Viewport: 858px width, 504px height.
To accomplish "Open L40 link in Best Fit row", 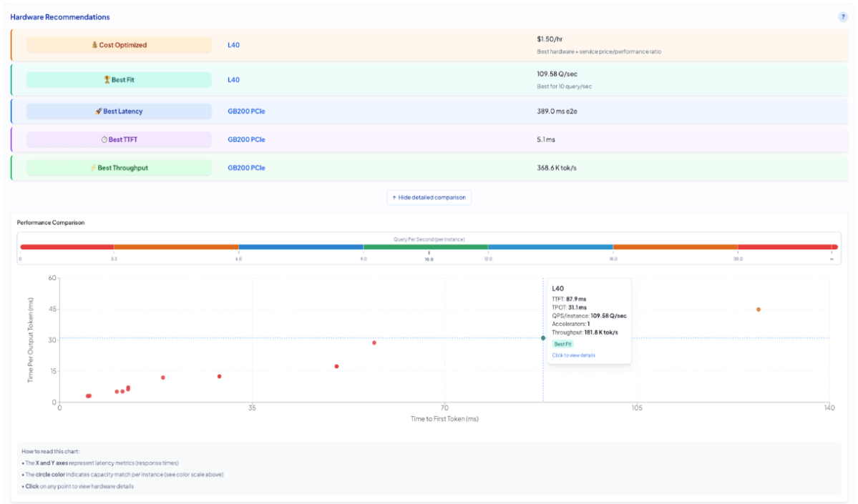I will tap(234, 79).
